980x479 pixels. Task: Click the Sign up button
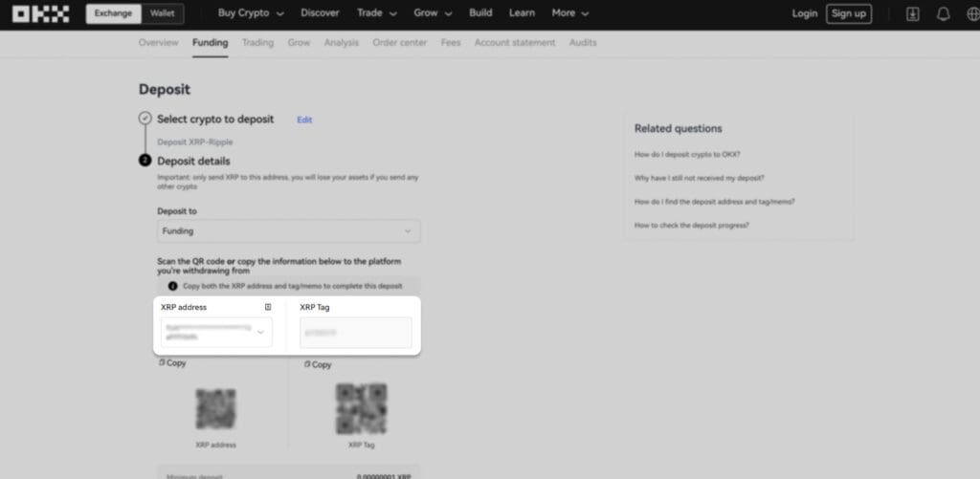[849, 13]
